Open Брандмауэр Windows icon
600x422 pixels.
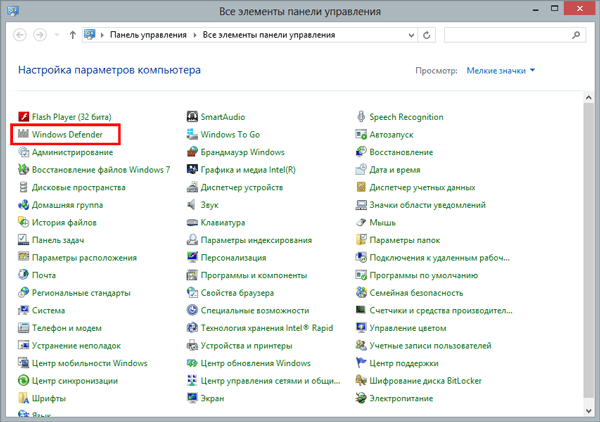[x=192, y=152]
